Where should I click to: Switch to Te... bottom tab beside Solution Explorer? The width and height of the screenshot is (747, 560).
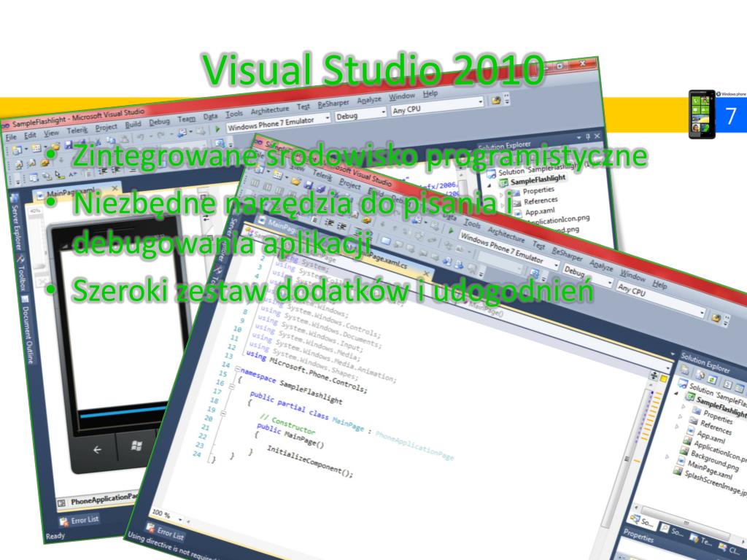[x=700, y=541]
